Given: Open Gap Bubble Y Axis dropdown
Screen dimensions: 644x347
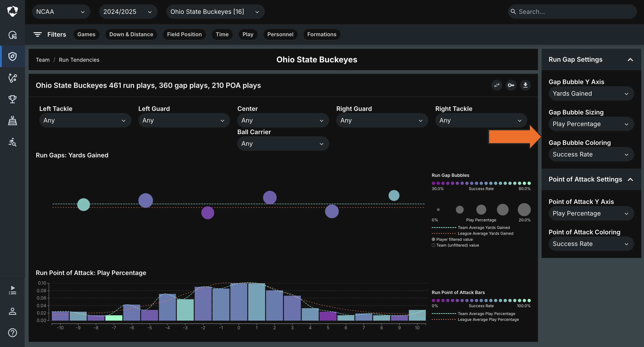Looking at the screenshot, I should pyautogui.click(x=591, y=94).
